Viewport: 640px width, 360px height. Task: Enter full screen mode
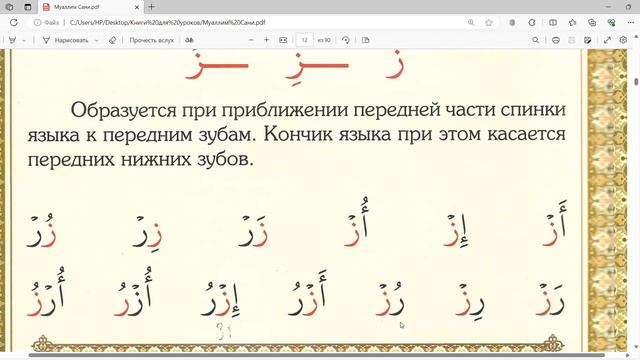coord(607,40)
